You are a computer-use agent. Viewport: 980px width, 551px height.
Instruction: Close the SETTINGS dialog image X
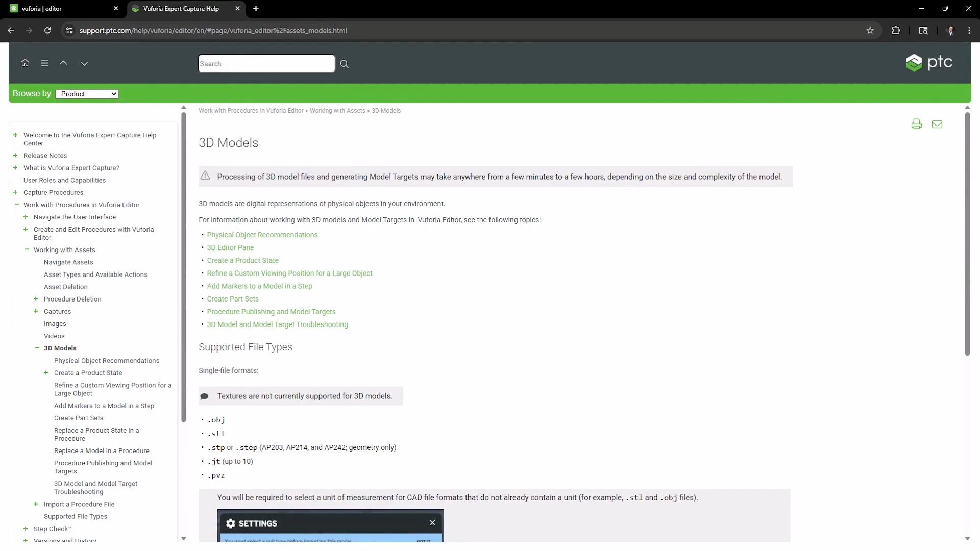click(x=432, y=522)
